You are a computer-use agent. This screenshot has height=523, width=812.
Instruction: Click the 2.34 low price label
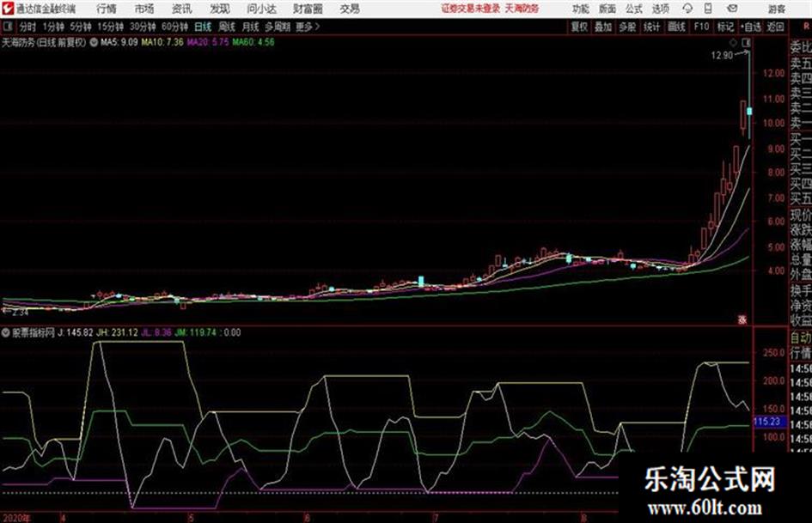(x=20, y=313)
